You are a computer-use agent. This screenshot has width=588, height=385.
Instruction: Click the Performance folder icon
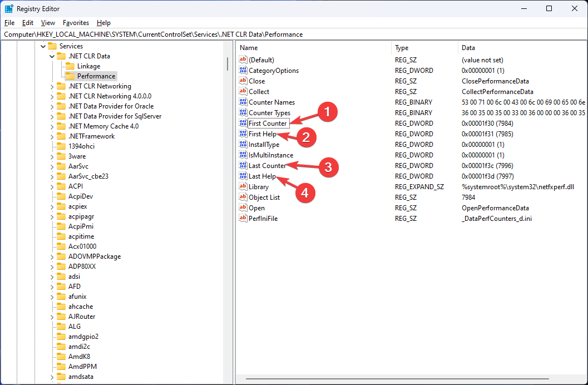[70, 76]
